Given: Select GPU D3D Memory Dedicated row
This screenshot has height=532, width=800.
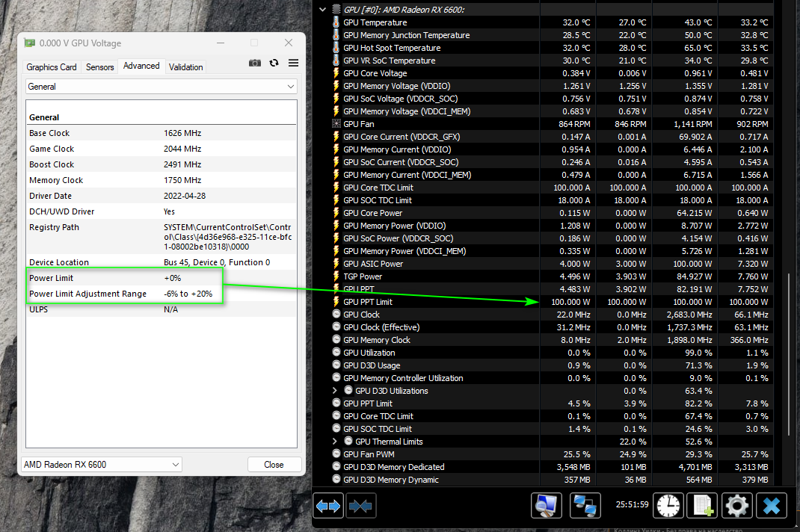Looking at the screenshot, I should point(553,467).
